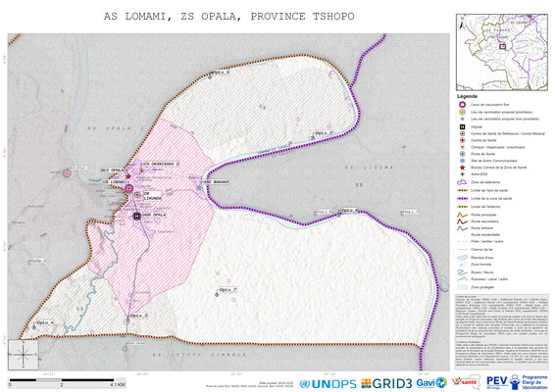Screen dimensions: 555x392
Task: Click the red cross marker beside CS OKAKISAKA 2
Action: point(142,171)
